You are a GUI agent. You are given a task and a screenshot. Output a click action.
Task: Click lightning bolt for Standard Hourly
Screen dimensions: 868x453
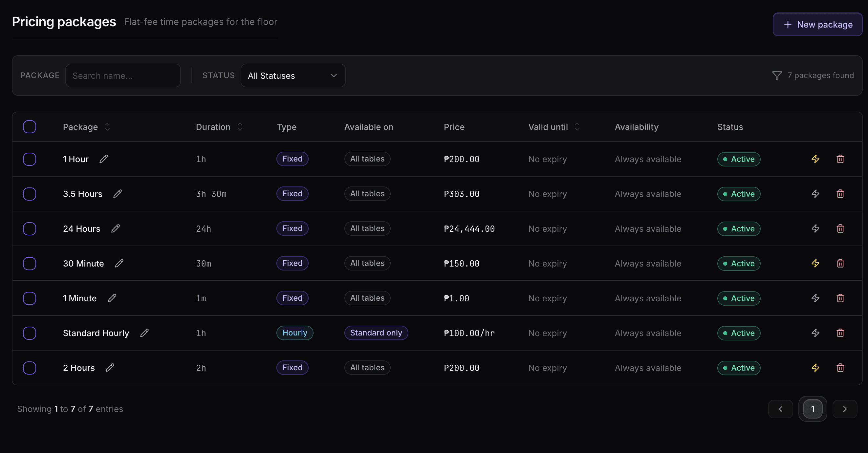pyautogui.click(x=815, y=333)
